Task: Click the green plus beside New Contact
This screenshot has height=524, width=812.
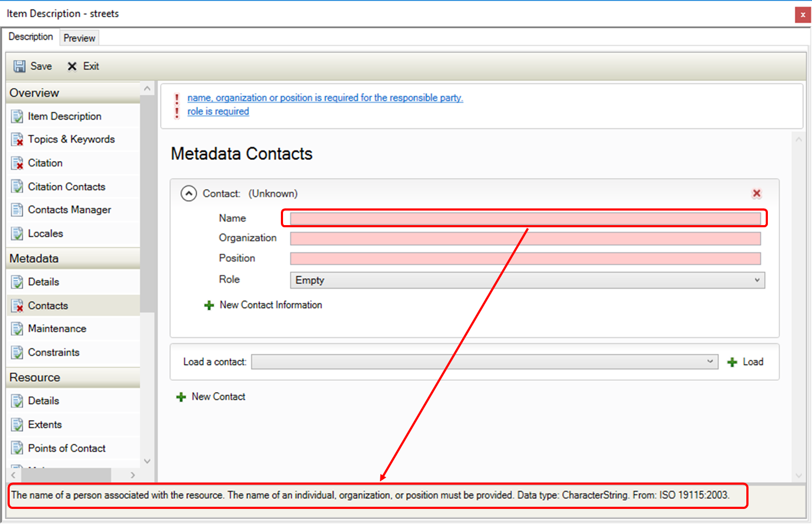Action: click(x=181, y=397)
